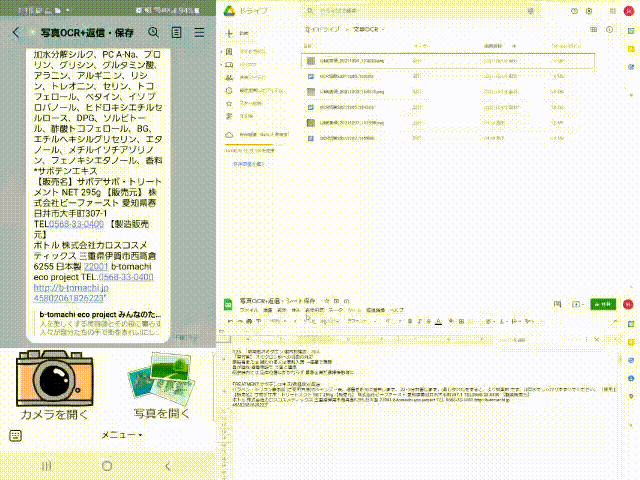Open the http://b-tomachi.jp link
640x480 pixels.
[71, 288]
